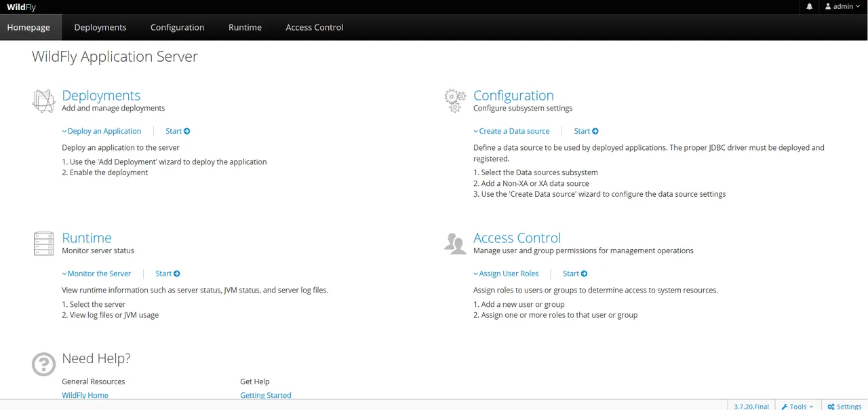Open the Configuration section heading link

tap(513, 96)
